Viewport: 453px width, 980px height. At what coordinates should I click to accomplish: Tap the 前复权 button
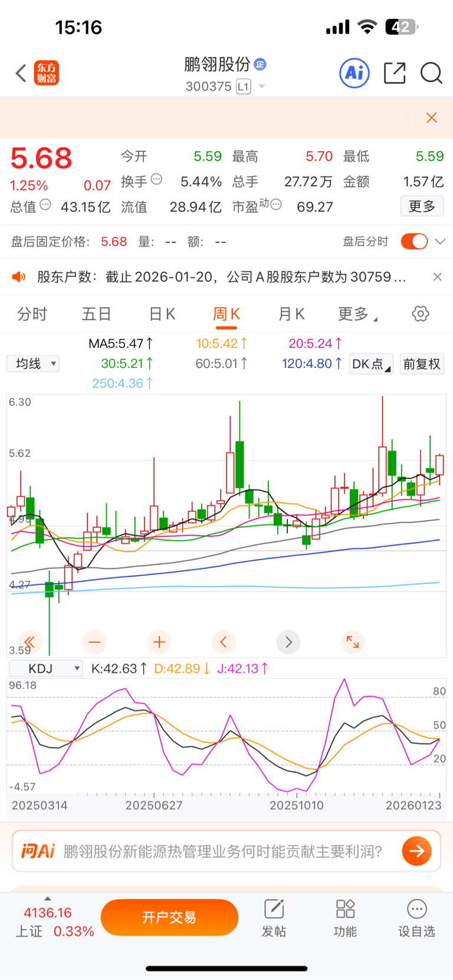pos(422,364)
